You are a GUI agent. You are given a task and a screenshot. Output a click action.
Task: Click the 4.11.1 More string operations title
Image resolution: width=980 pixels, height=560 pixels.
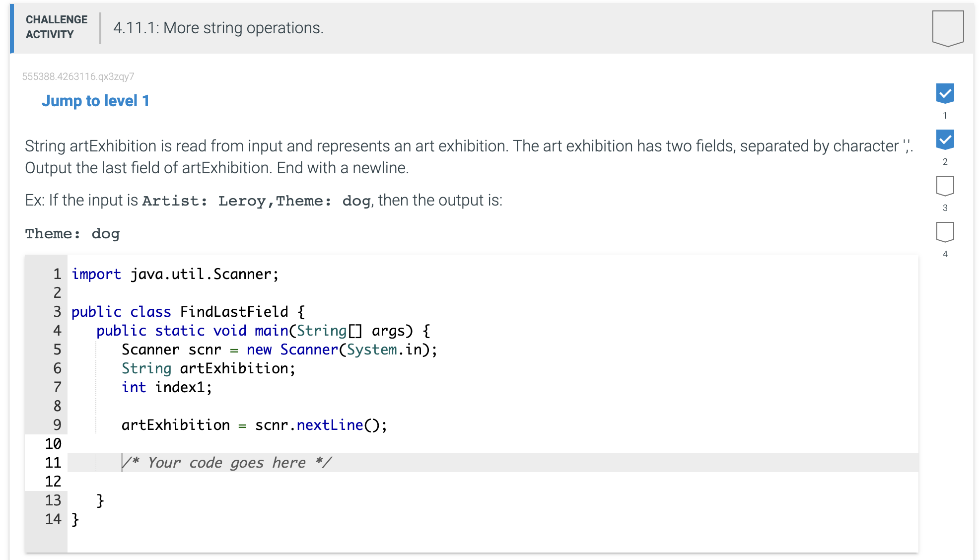pyautogui.click(x=218, y=28)
